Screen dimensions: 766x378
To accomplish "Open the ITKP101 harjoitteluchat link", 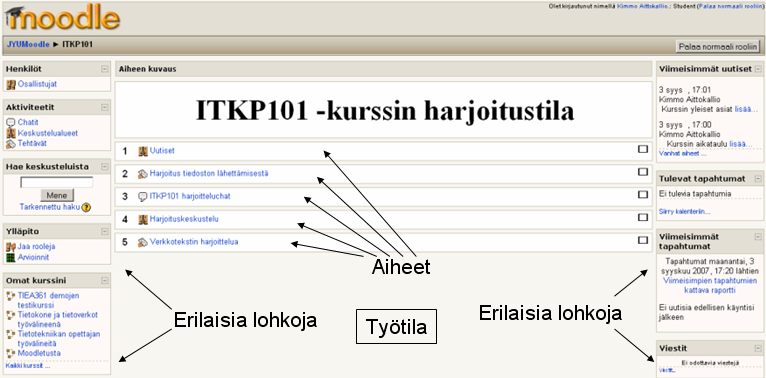I will 190,196.
